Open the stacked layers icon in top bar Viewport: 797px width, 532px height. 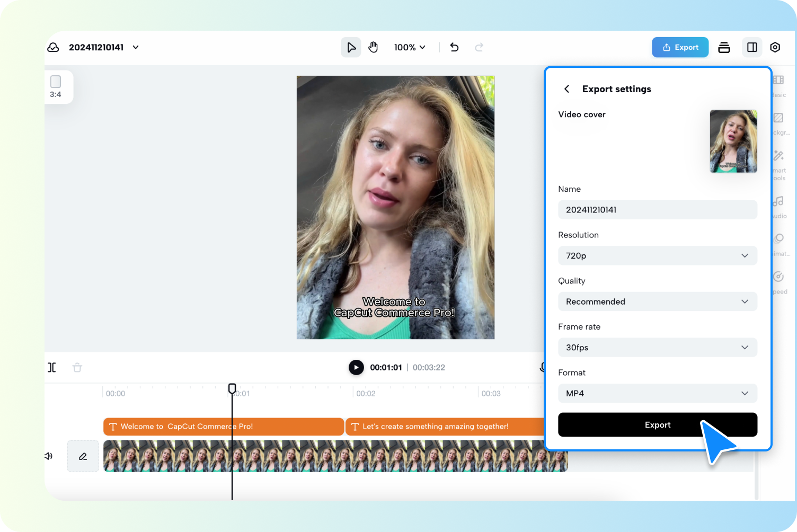(724, 47)
